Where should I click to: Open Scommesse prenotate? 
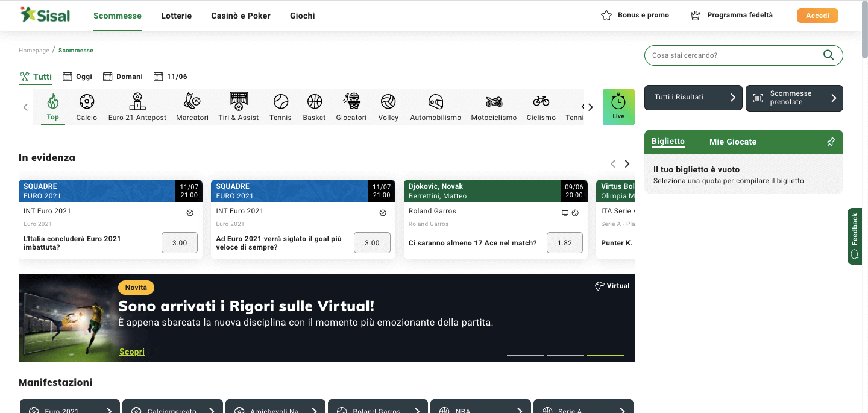(x=794, y=98)
